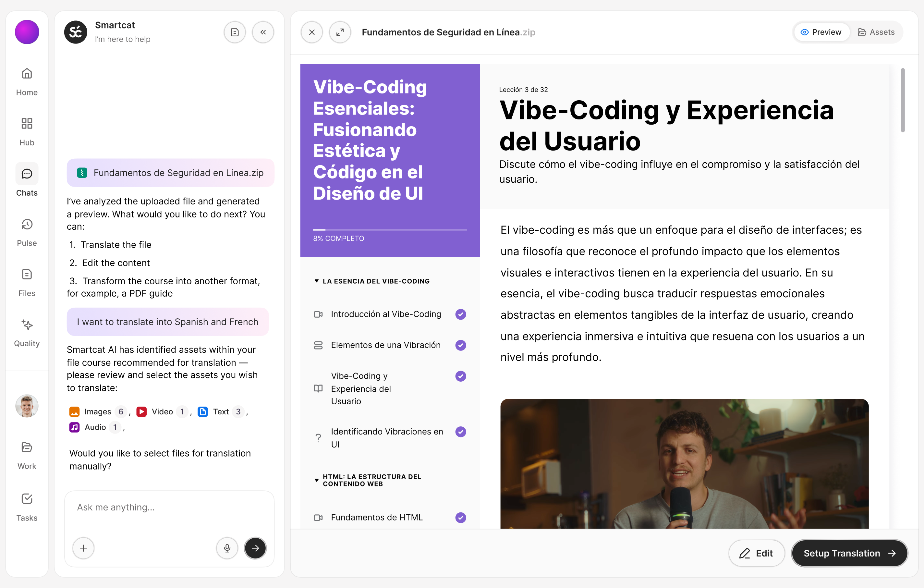924x588 pixels.
Task: Open the Quality sparkle icon
Action: point(27,325)
